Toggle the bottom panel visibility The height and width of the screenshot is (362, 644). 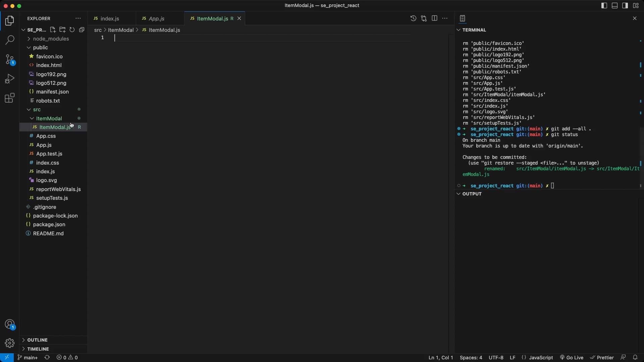coord(614,6)
